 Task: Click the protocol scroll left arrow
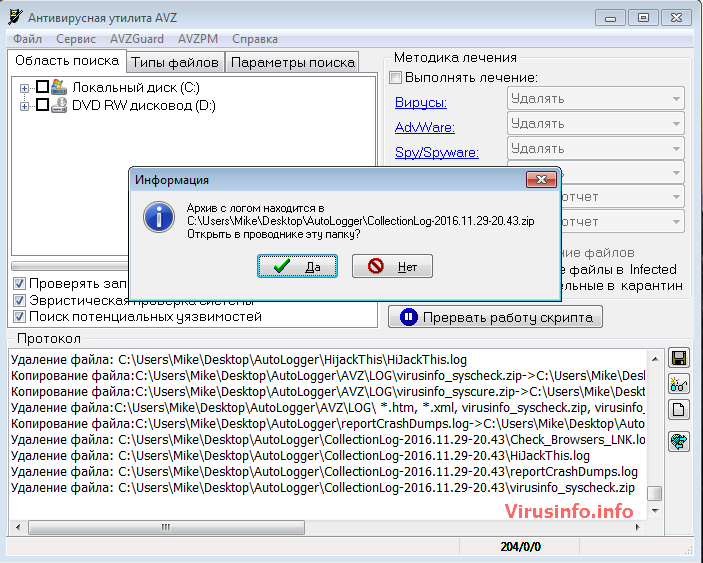click(17, 527)
